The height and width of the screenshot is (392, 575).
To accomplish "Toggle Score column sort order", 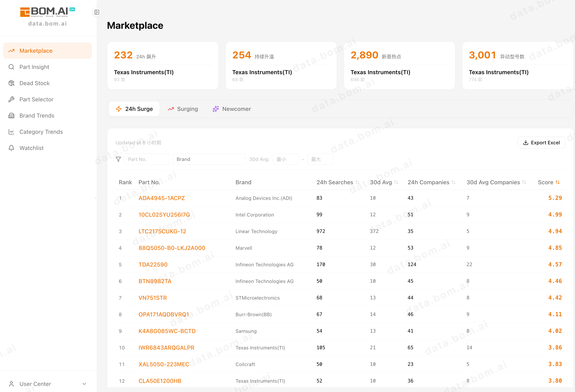I will coord(549,182).
